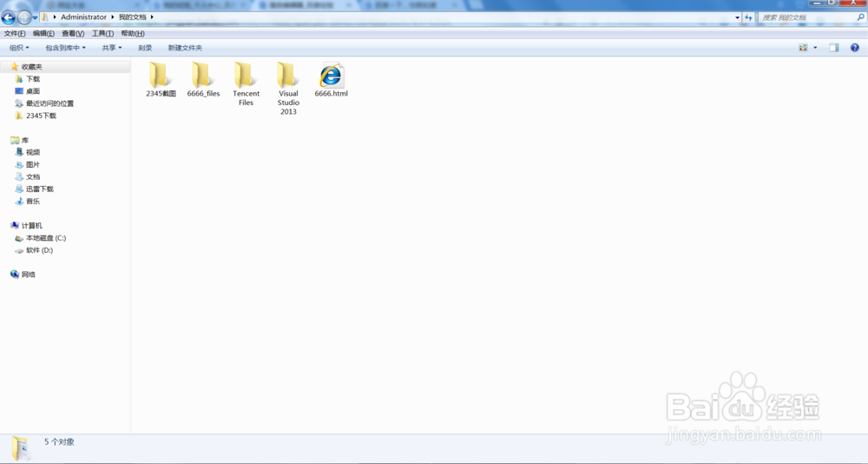Click the refresh button beside address bar
The height and width of the screenshot is (464, 868).
[748, 17]
